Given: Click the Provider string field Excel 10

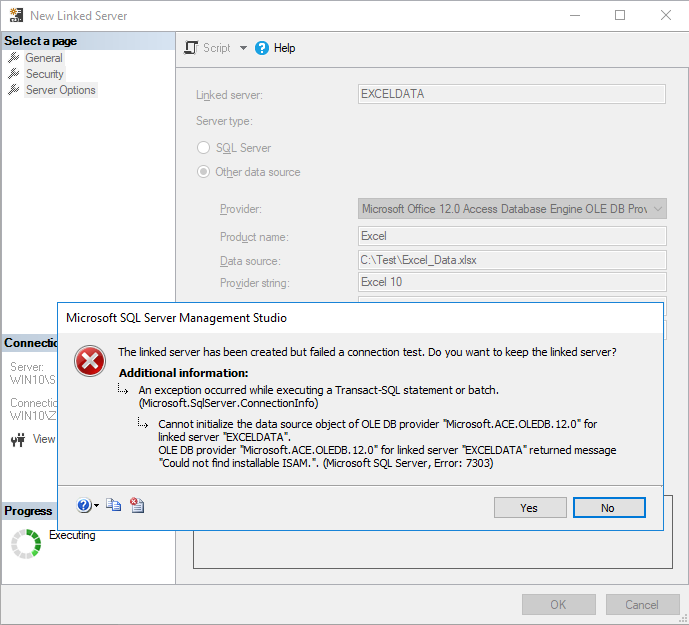Looking at the screenshot, I should pyautogui.click(x=512, y=282).
